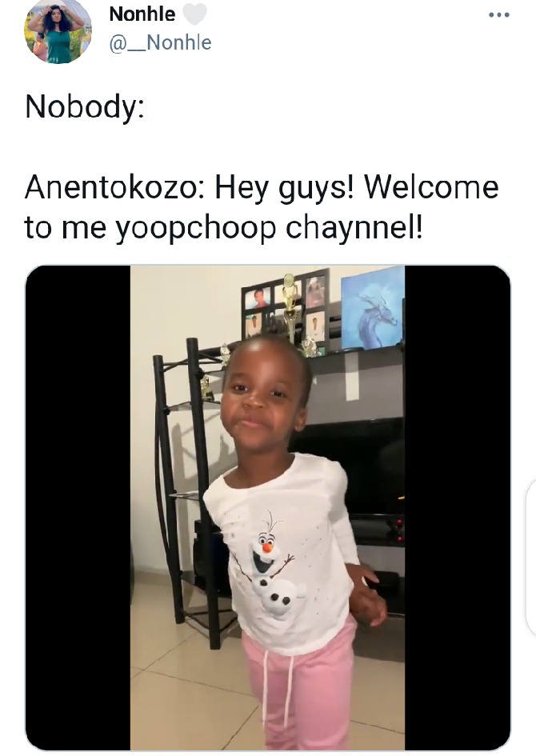
Task: Open Nonhle's profile picture avatar
Action: pyautogui.click(x=58, y=32)
